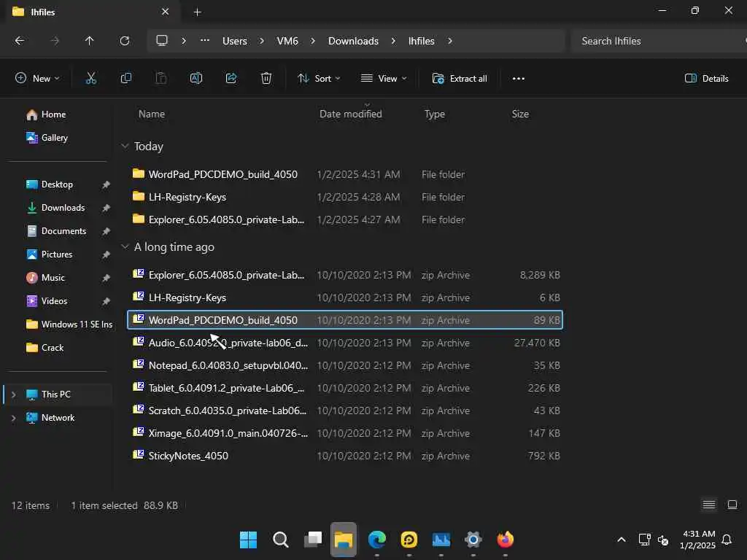Switch to details list view icon in status bar

click(x=709, y=505)
